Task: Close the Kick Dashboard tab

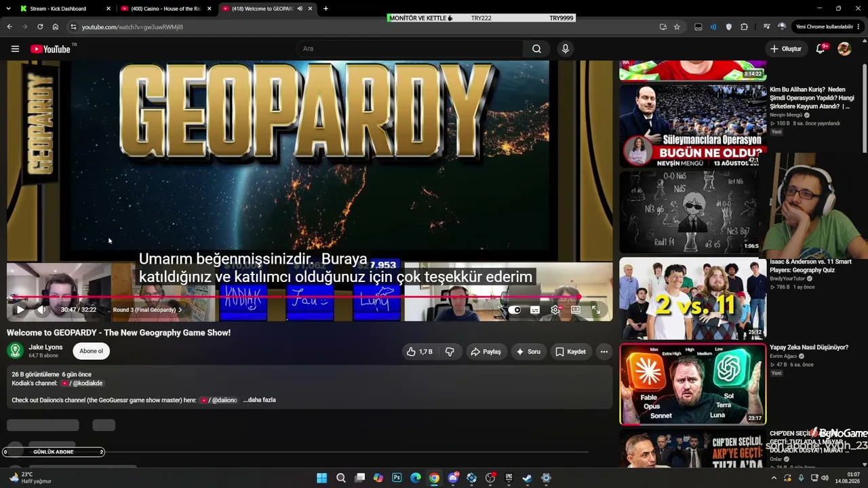Action: pos(108,9)
